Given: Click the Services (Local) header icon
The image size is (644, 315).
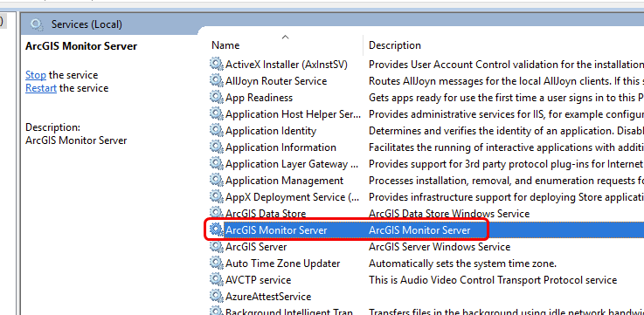Looking at the screenshot, I should coord(37,24).
